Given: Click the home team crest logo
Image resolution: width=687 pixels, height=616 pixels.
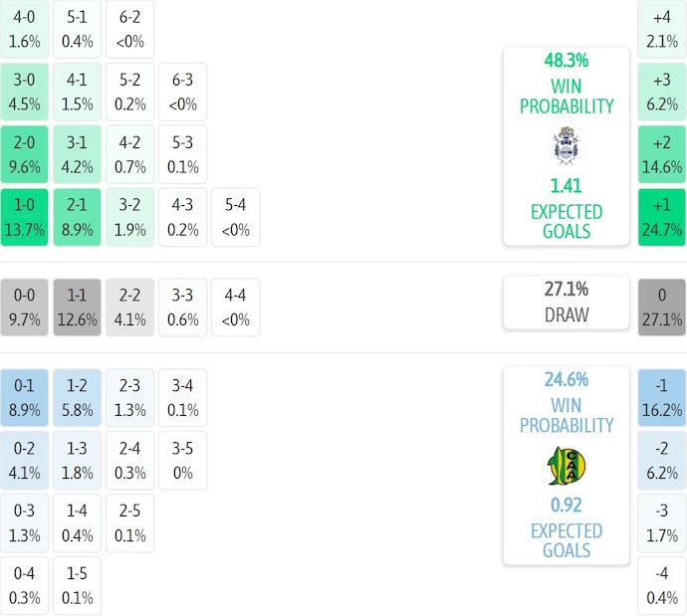Looking at the screenshot, I should (566, 145).
